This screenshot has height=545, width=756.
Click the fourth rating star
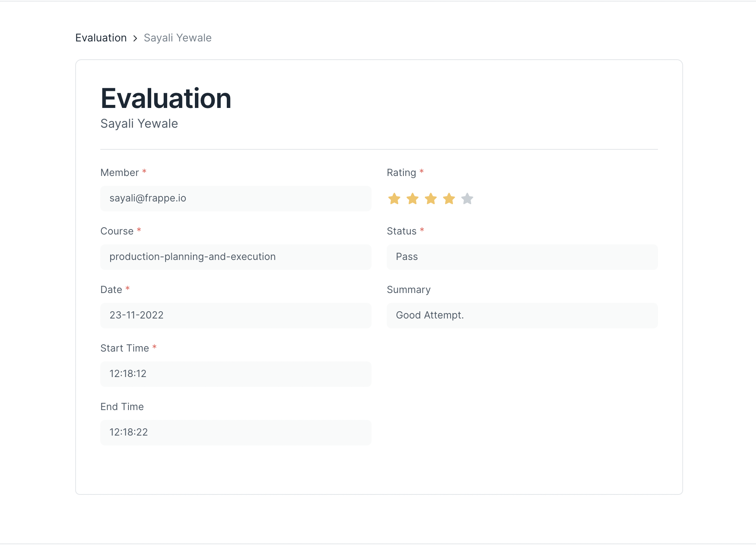(x=449, y=198)
